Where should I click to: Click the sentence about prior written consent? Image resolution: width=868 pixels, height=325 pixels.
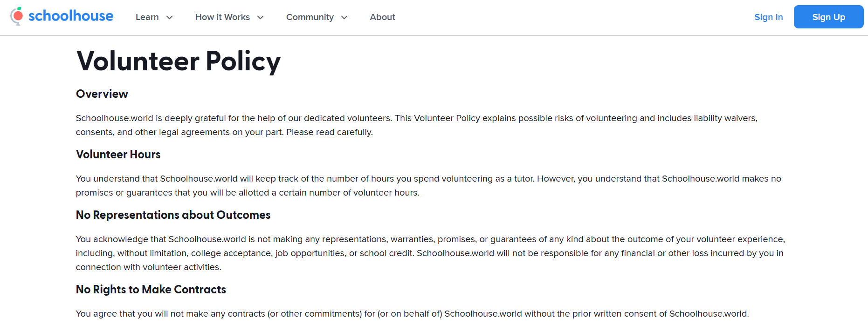[x=412, y=314]
